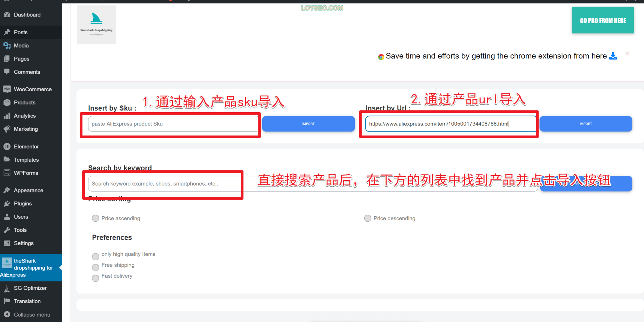Click the Templates folder icon

[7, 160]
